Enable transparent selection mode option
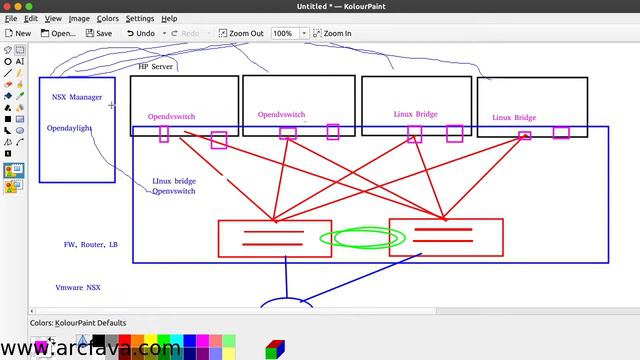This screenshot has width=640, height=360. pyautogui.click(x=14, y=187)
